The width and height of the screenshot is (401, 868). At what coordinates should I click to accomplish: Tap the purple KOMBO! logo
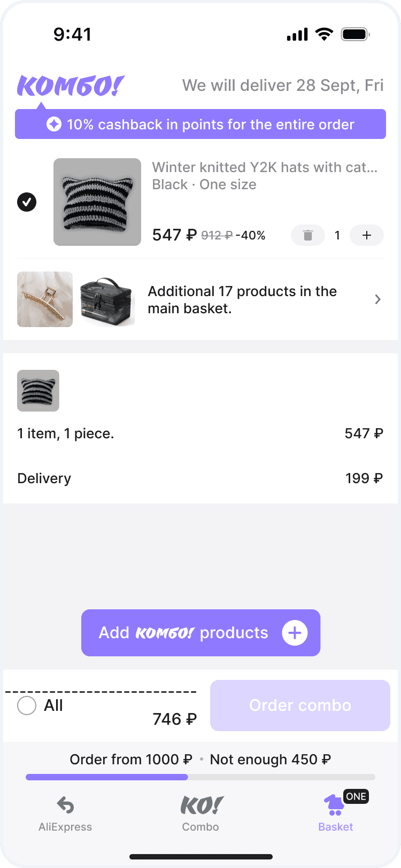70,86
